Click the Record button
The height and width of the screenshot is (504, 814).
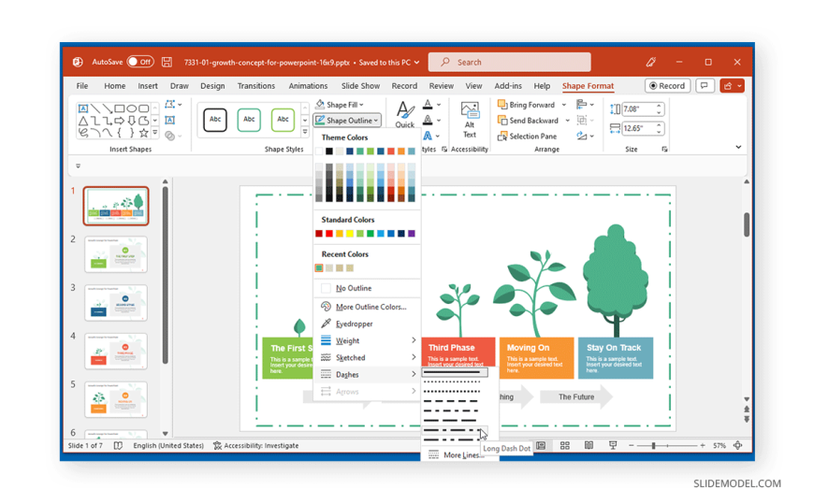(x=668, y=86)
